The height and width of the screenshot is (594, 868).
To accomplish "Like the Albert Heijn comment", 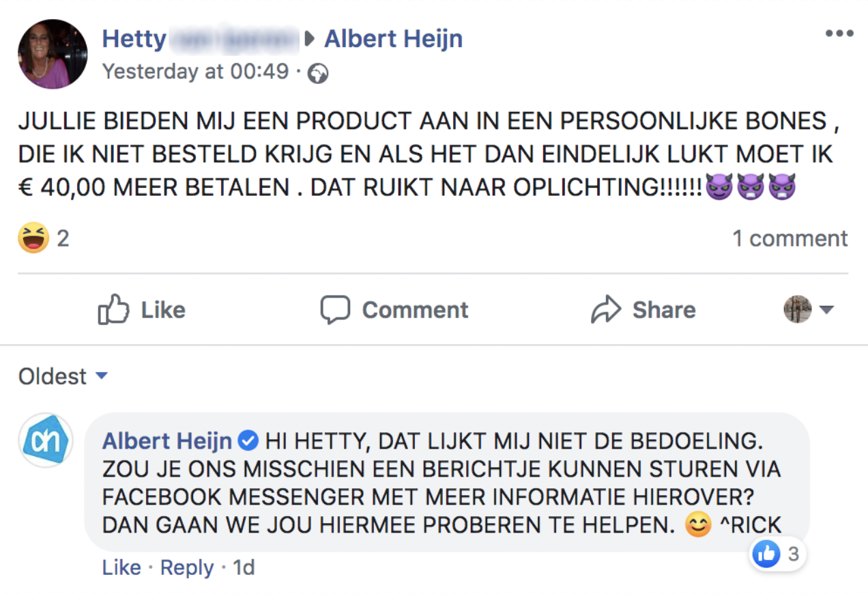I will click(121, 567).
